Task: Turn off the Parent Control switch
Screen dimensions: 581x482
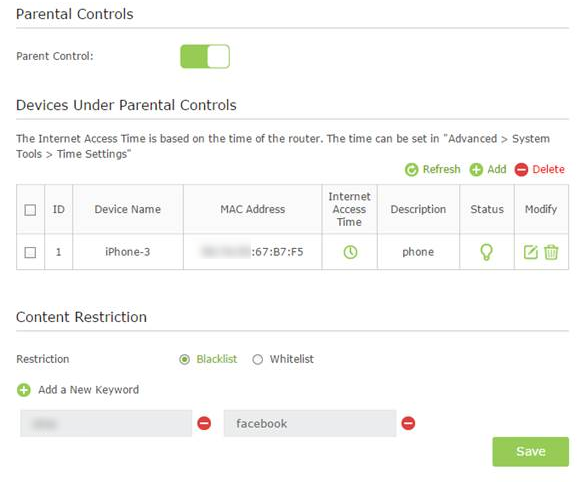Action: pyautogui.click(x=205, y=56)
